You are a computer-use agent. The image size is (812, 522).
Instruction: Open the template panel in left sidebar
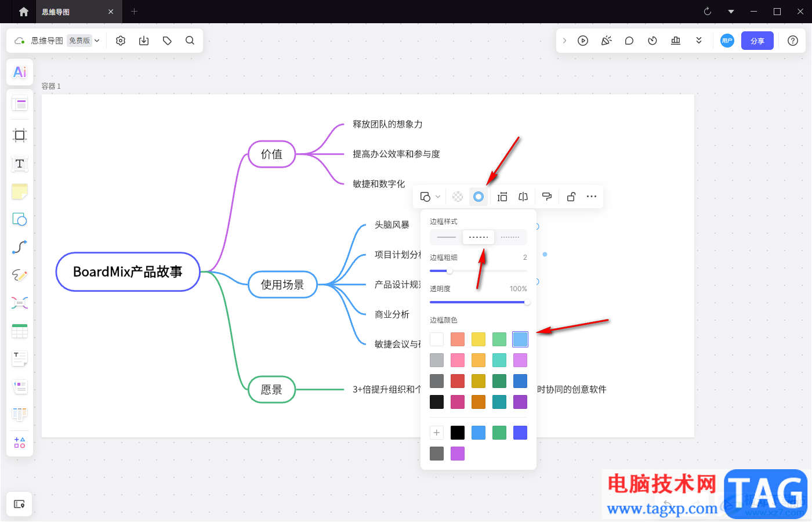coord(20,104)
